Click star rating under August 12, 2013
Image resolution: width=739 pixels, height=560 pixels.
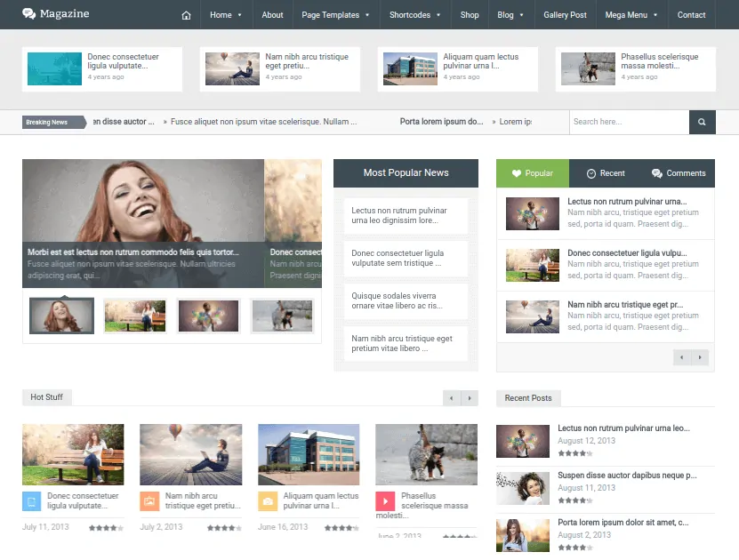click(x=575, y=453)
